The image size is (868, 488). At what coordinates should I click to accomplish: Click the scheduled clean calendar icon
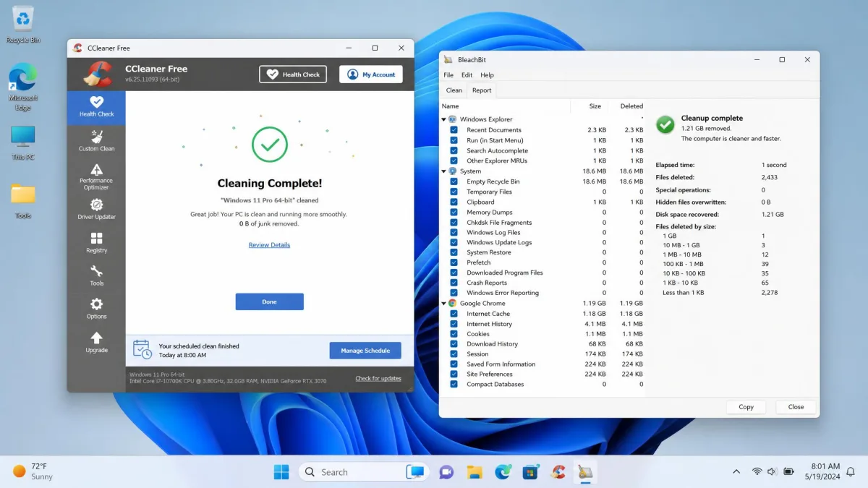pyautogui.click(x=142, y=350)
